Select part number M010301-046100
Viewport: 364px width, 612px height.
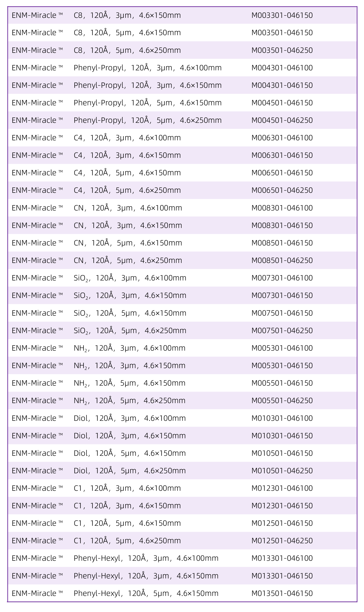pos(282,418)
